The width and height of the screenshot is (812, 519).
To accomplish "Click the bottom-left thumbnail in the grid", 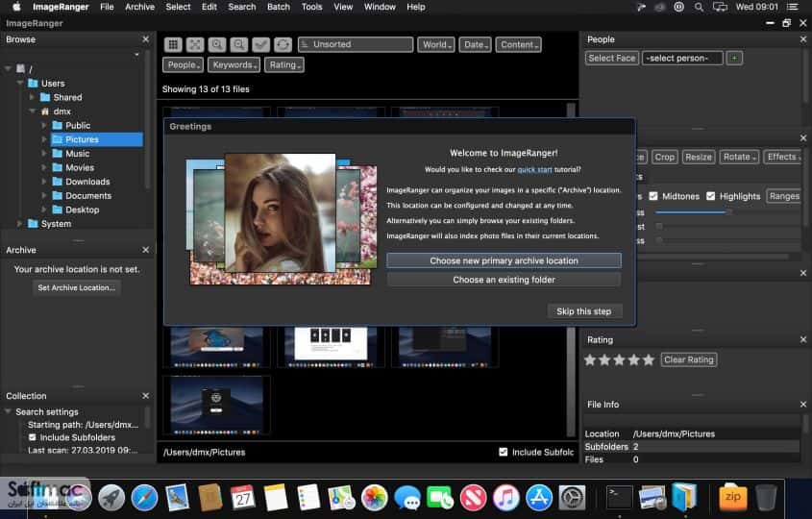I will click(216, 405).
